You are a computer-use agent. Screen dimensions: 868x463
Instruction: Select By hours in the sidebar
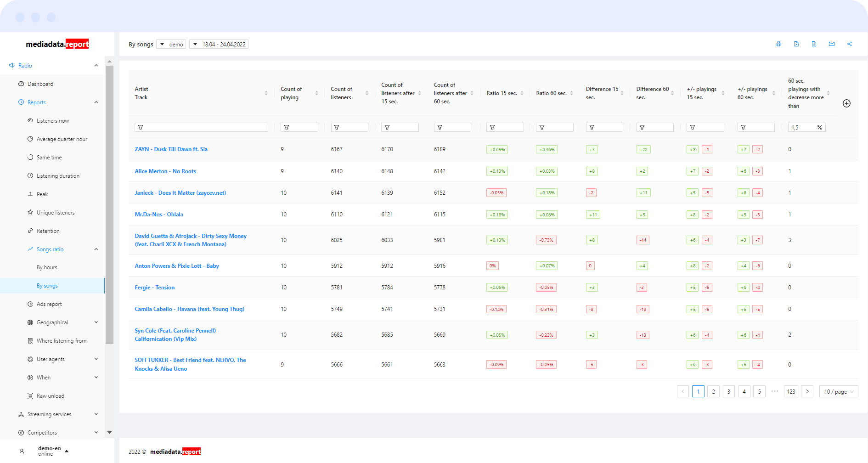pos(47,267)
